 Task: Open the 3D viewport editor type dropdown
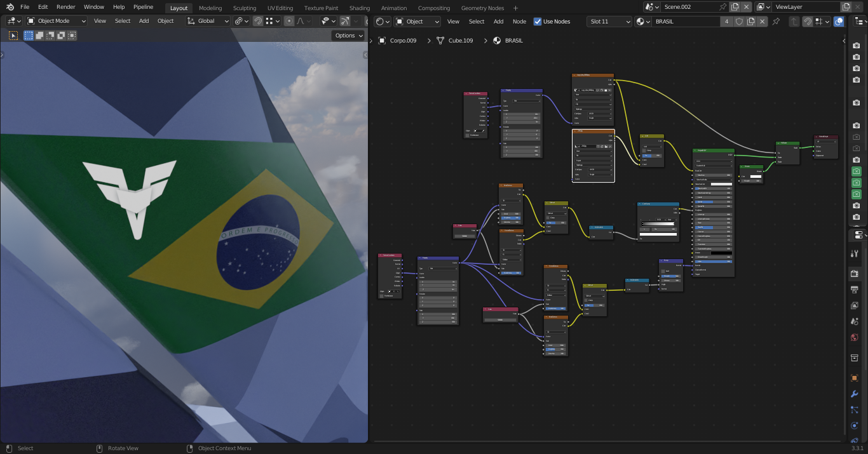14,21
